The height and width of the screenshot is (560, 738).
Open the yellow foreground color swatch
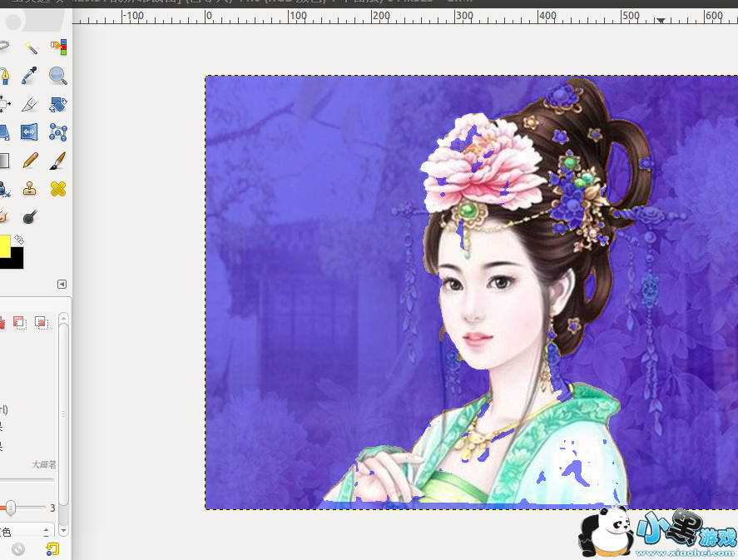pos(5,246)
